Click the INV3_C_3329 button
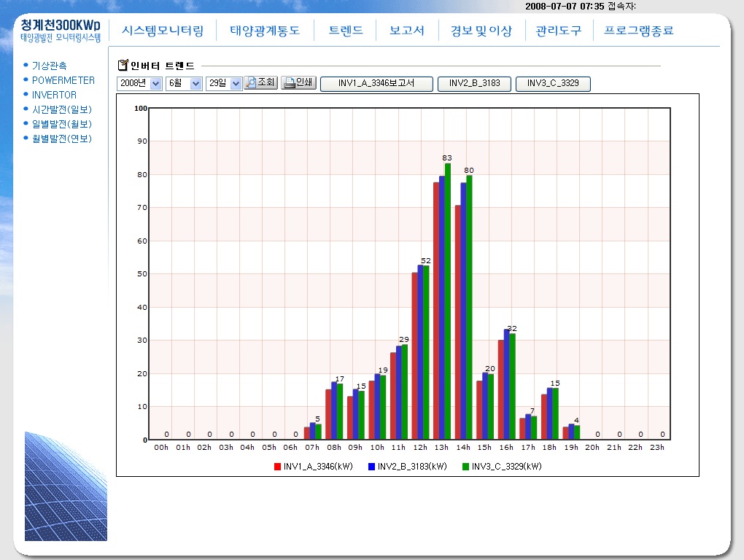 click(x=553, y=84)
